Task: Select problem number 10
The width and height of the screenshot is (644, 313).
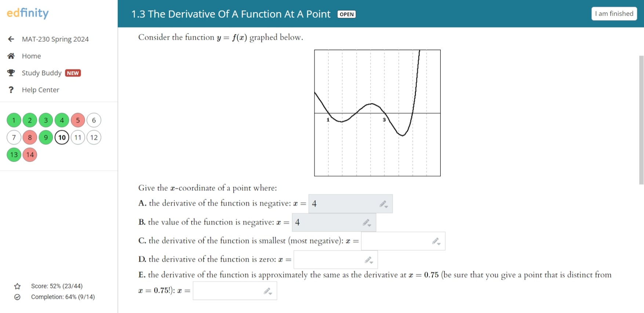Action: tap(62, 137)
